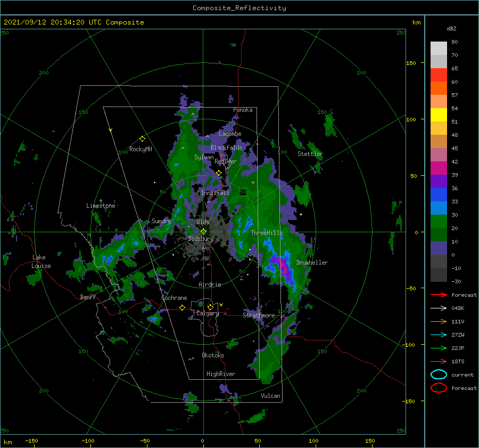Click the ThreeHills city label

[x=267, y=233]
